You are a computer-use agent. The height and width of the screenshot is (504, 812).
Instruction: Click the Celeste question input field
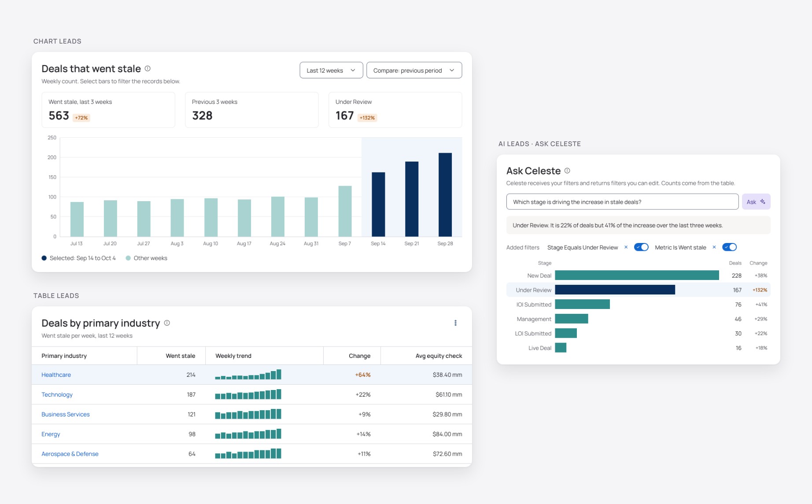(622, 202)
